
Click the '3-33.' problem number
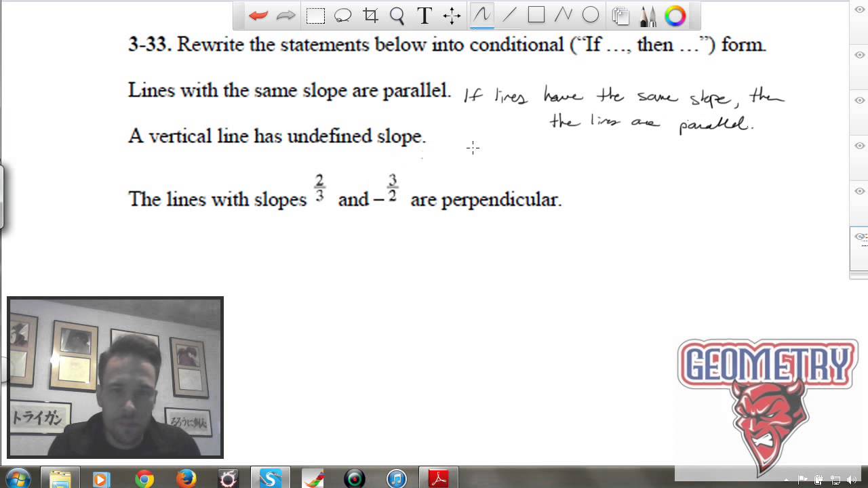(150, 45)
